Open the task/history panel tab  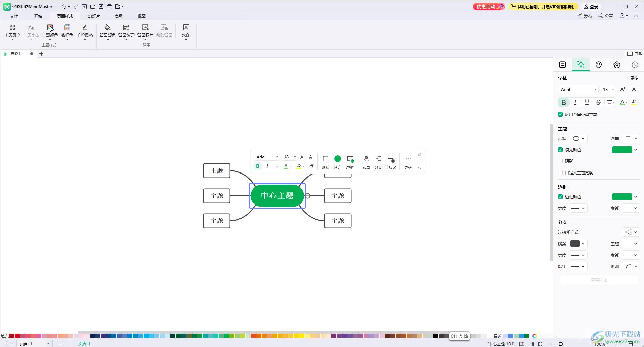pos(635,65)
